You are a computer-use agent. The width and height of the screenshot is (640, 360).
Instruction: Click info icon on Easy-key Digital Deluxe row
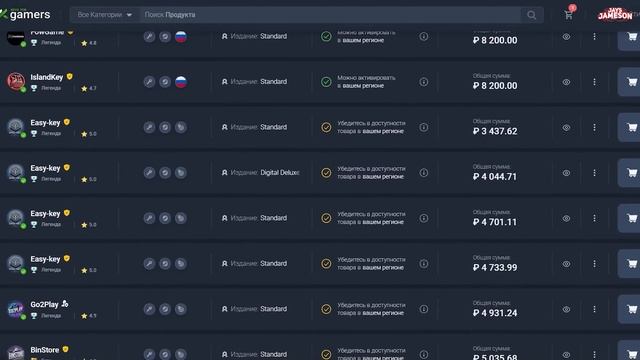pyautogui.click(x=424, y=173)
